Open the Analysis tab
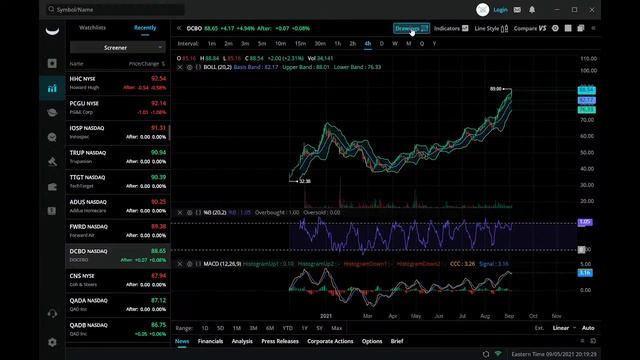The height and width of the screenshot is (360, 640). pos(242,341)
